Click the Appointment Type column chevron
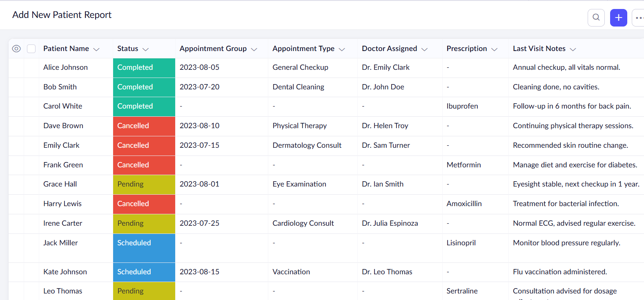The image size is (644, 300). pos(342,49)
